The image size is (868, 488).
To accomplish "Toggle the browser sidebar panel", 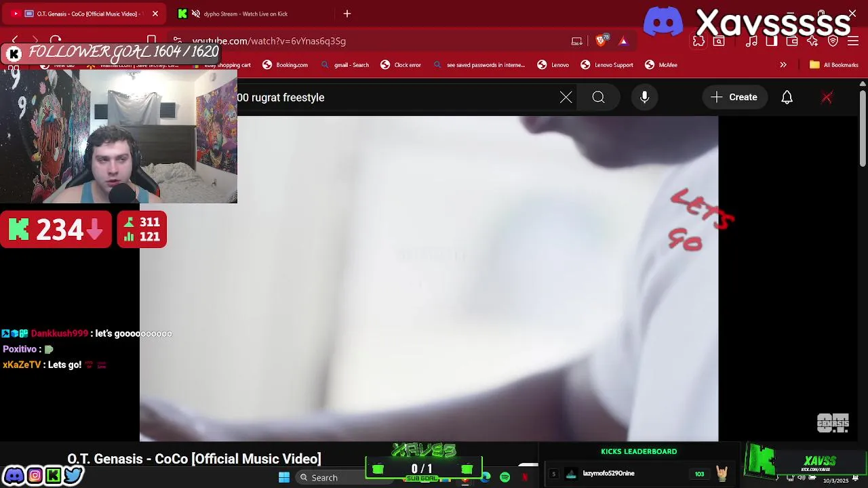I will tap(772, 41).
